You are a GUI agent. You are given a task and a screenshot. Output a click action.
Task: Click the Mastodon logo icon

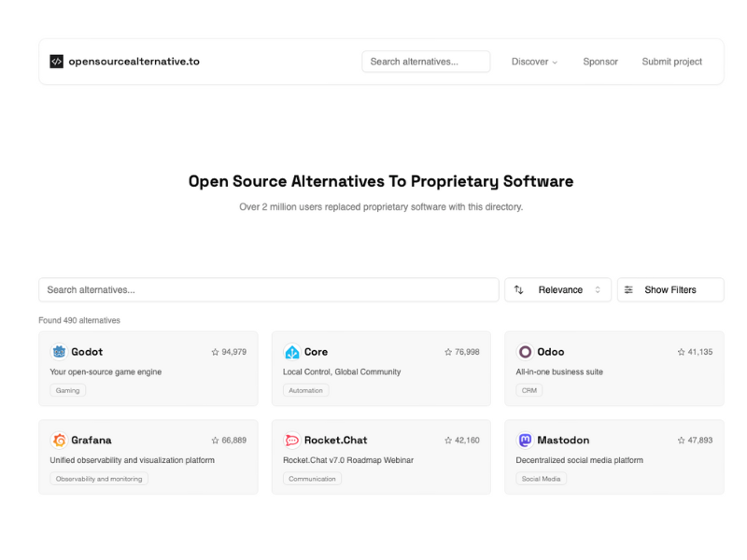[525, 441]
